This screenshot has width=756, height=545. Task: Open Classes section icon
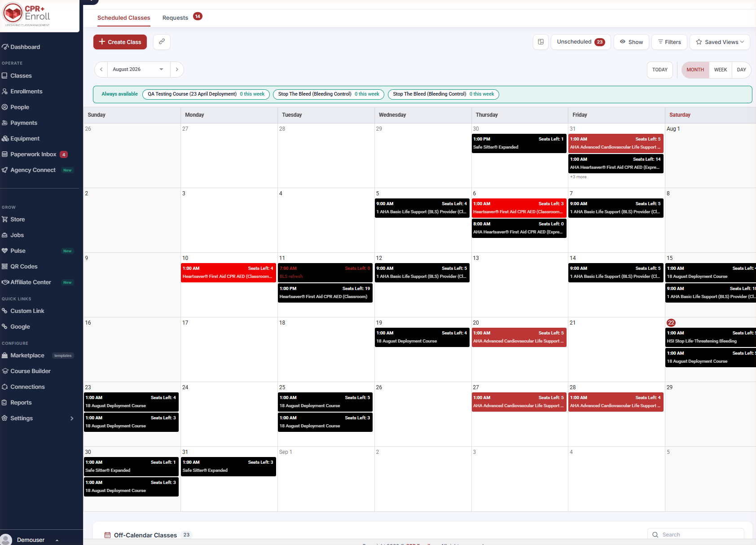(x=4, y=75)
